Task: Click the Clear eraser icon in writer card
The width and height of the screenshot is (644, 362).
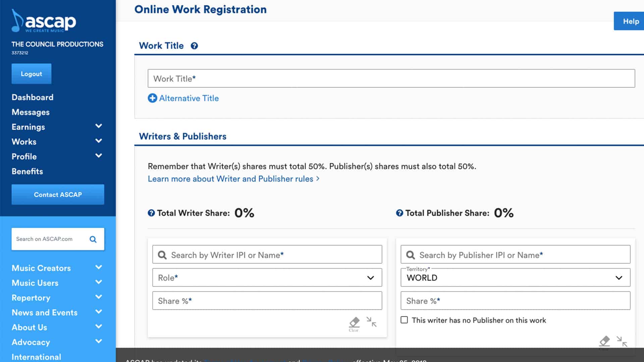Action: (354, 323)
